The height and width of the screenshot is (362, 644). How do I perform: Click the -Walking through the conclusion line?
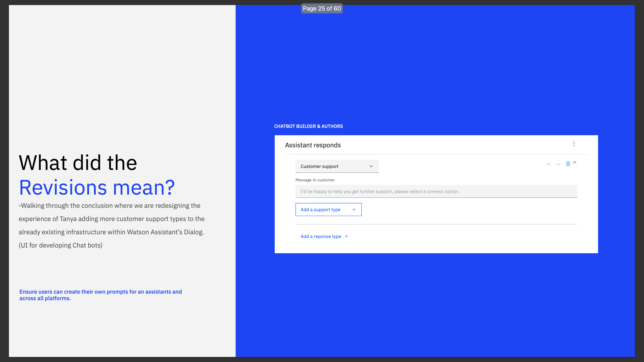tap(110, 206)
